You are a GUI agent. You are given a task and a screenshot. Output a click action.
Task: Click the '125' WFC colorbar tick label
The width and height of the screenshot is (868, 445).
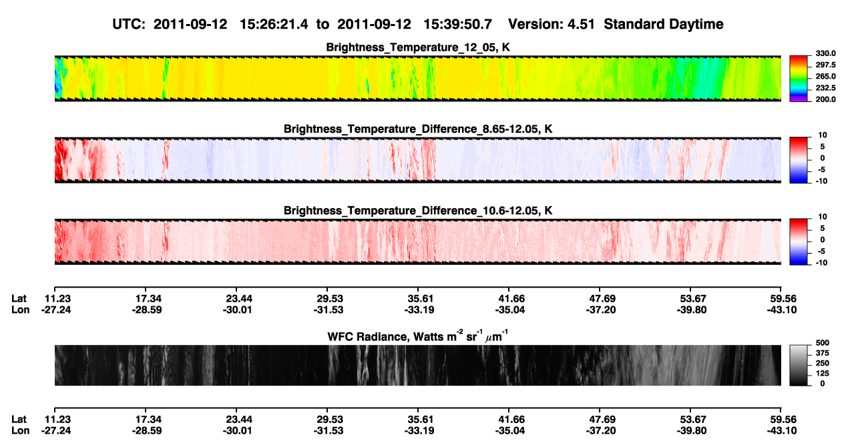[822, 373]
